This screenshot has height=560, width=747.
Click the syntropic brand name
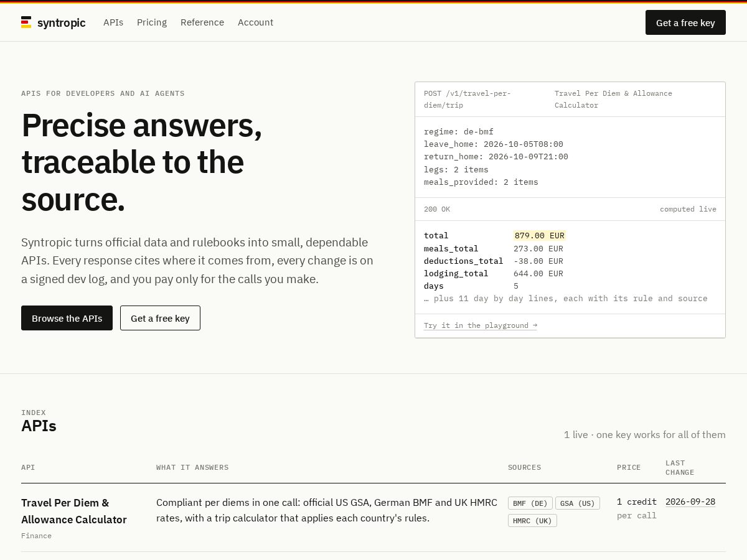pyautogui.click(x=61, y=22)
